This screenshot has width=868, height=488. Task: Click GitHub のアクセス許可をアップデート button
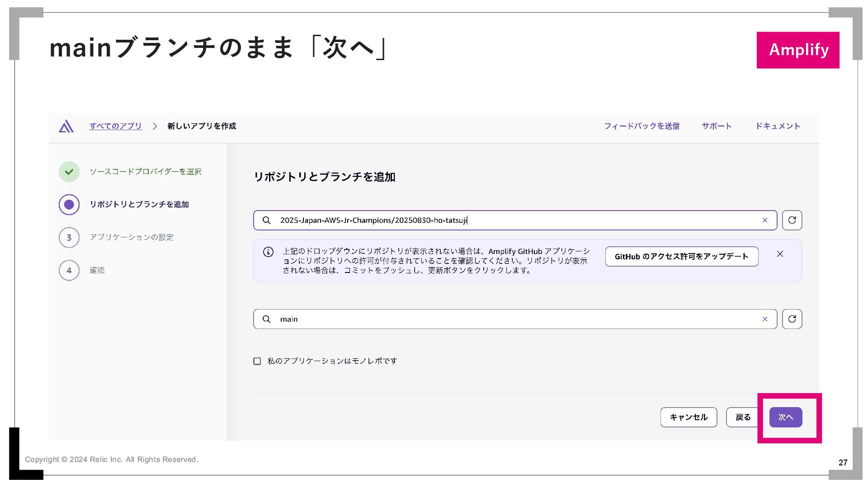point(682,257)
